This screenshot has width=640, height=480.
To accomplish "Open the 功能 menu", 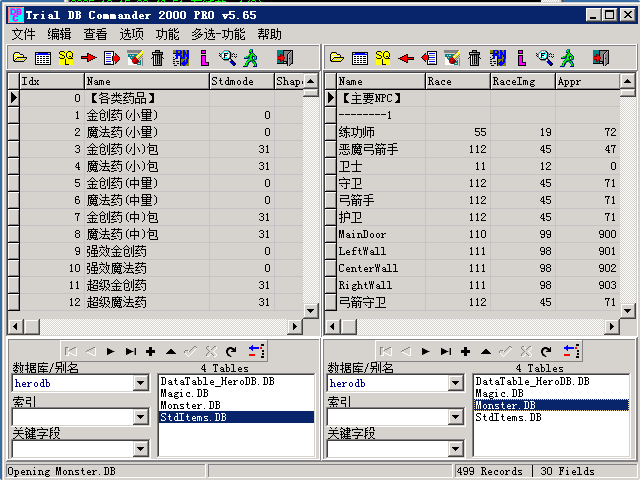I will click(x=167, y=34).
